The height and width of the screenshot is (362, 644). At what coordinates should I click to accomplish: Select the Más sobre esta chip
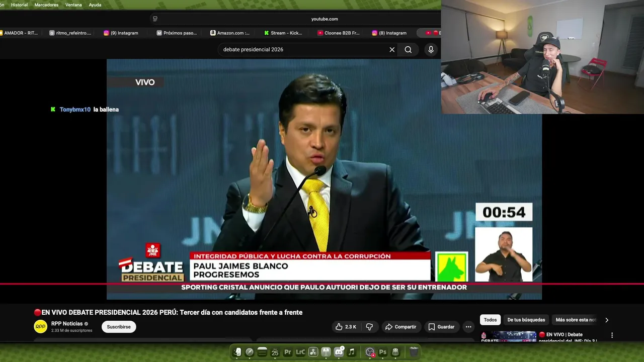pyautogui.click(x=576, y=320)
